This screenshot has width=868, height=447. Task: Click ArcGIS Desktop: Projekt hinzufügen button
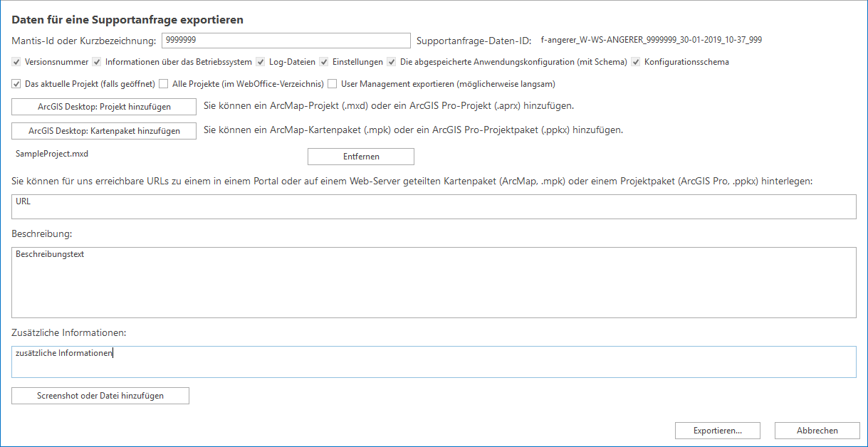104,107
